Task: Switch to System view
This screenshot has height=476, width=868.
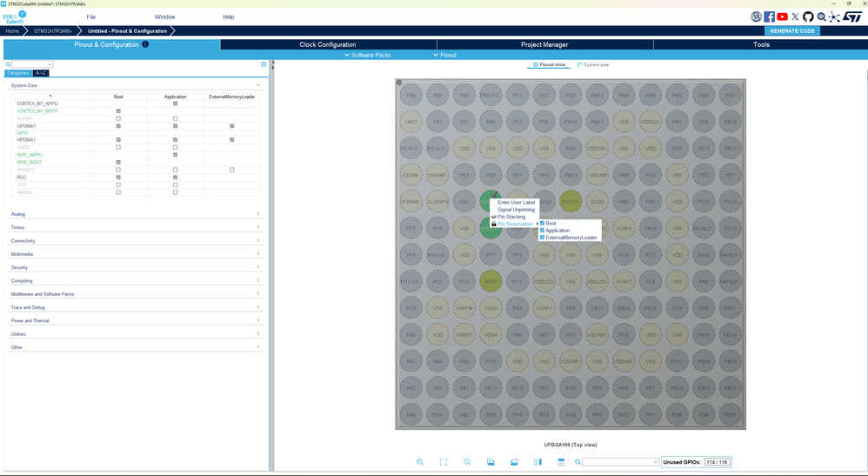Action: pyautogui.click(x=593, y=65)
